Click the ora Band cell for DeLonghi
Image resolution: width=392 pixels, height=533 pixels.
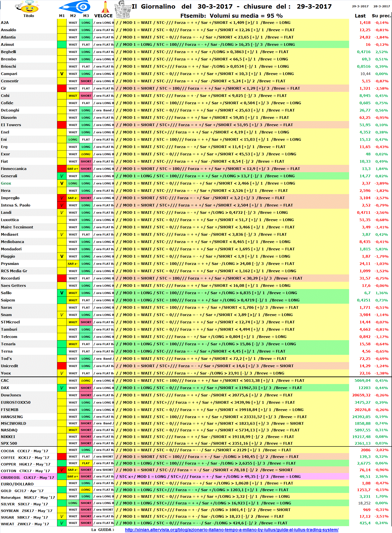(x=104, y=110)
